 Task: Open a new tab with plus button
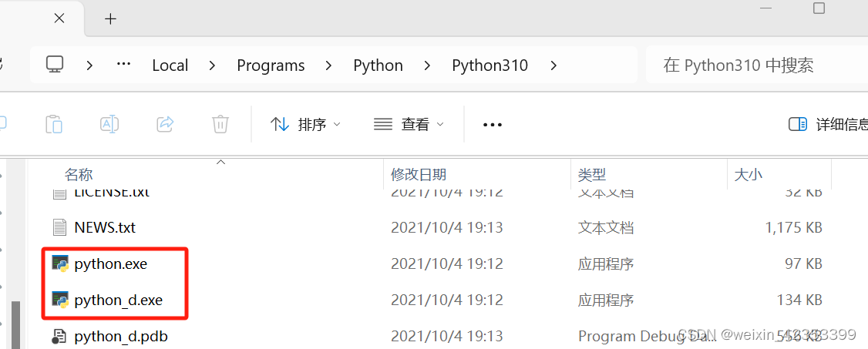click(x=111, y=18)
